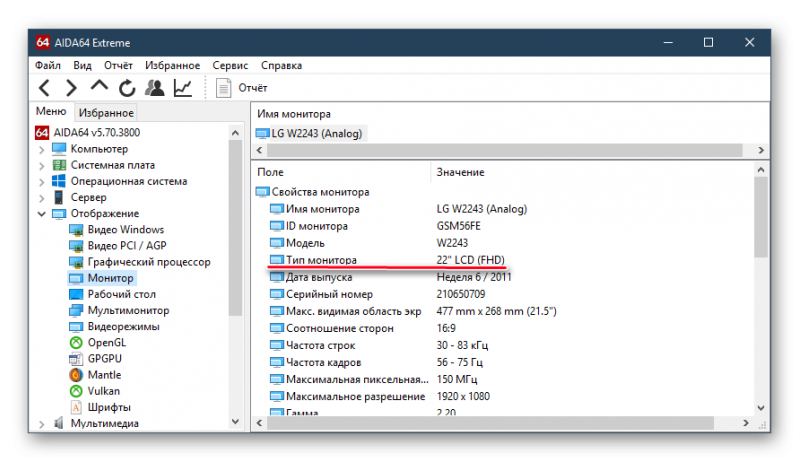Refresh the page with the circular arrow
The width and height of the screenshot is (800, 462).
click(127, 88)
